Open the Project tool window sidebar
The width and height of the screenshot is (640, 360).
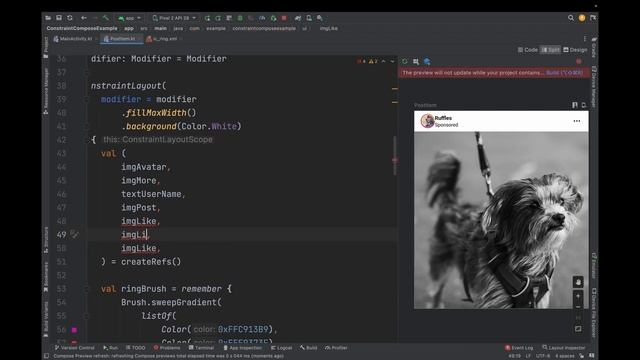click(46, 47)
